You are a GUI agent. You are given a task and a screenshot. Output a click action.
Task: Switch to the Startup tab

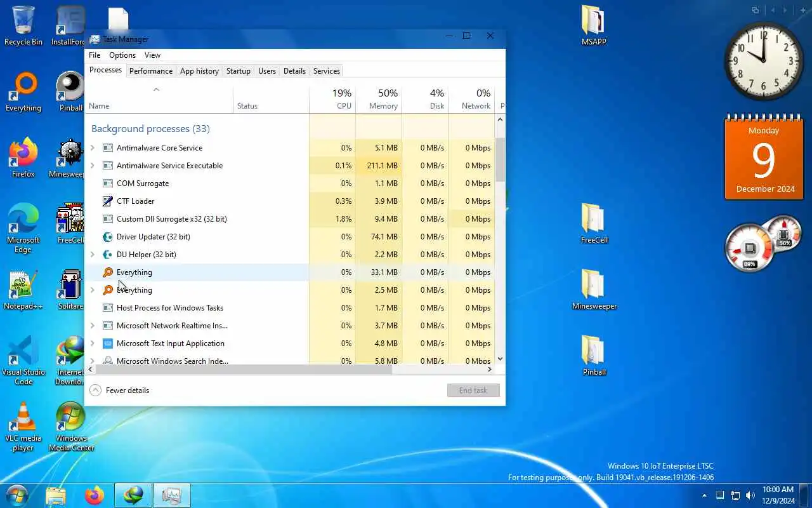[239, 71]
